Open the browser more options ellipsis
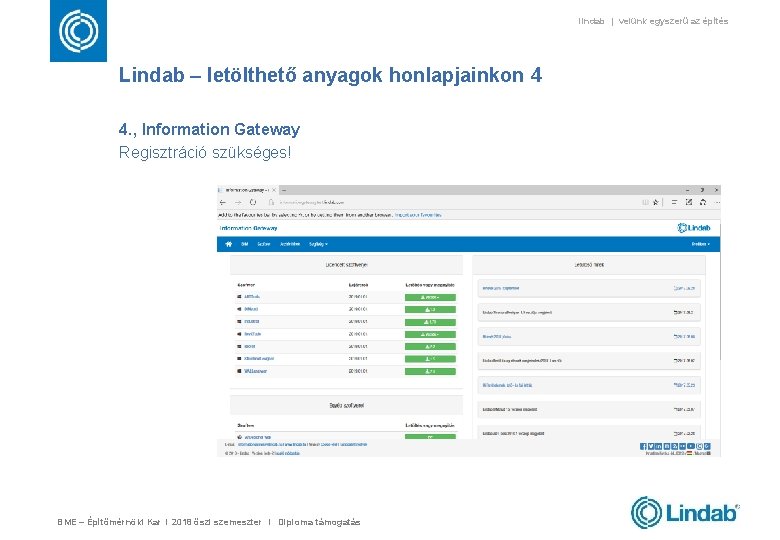780x540 pixels. coord(717,202)
